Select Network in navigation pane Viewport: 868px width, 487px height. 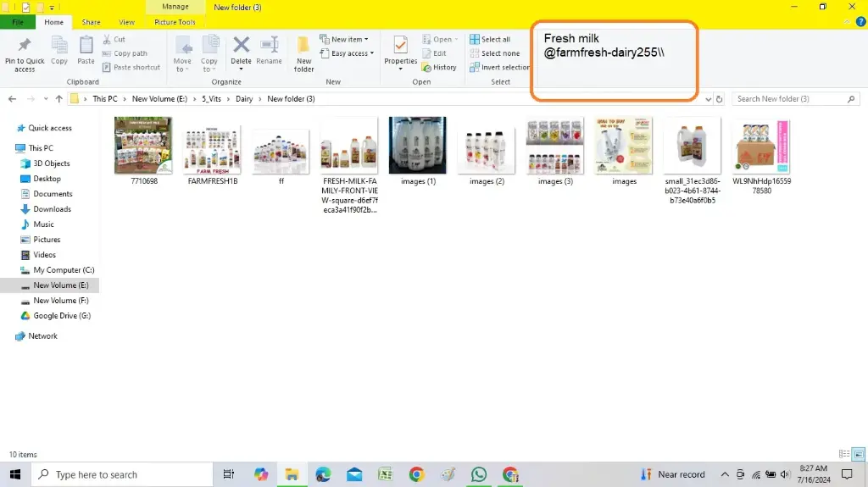(x=36, y=336)
